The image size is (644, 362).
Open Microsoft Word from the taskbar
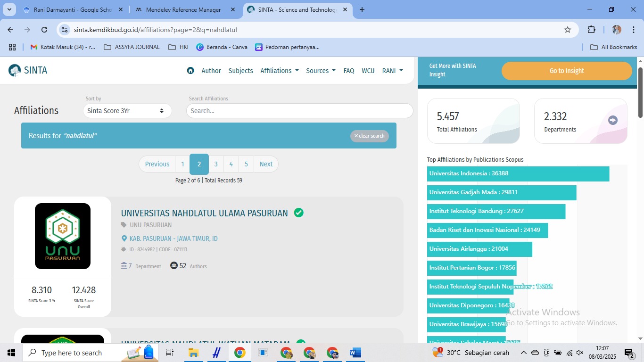(355, 353)
